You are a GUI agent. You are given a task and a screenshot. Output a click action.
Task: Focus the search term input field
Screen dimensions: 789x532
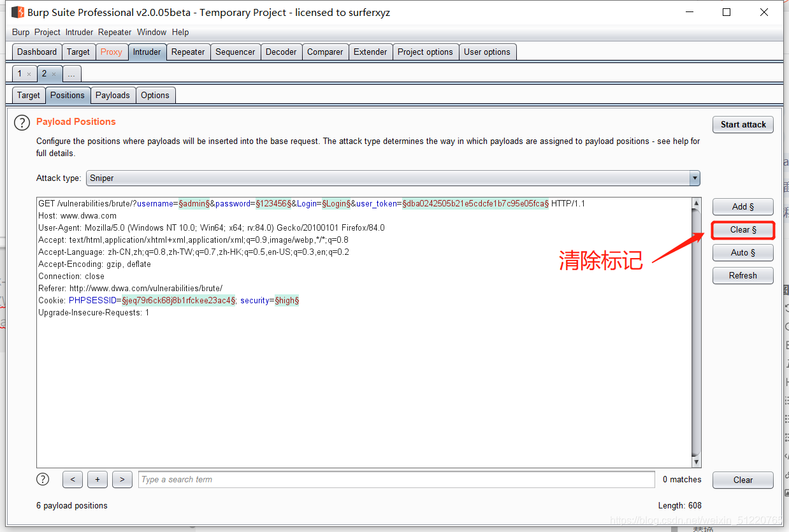click(x=396, y=480)
